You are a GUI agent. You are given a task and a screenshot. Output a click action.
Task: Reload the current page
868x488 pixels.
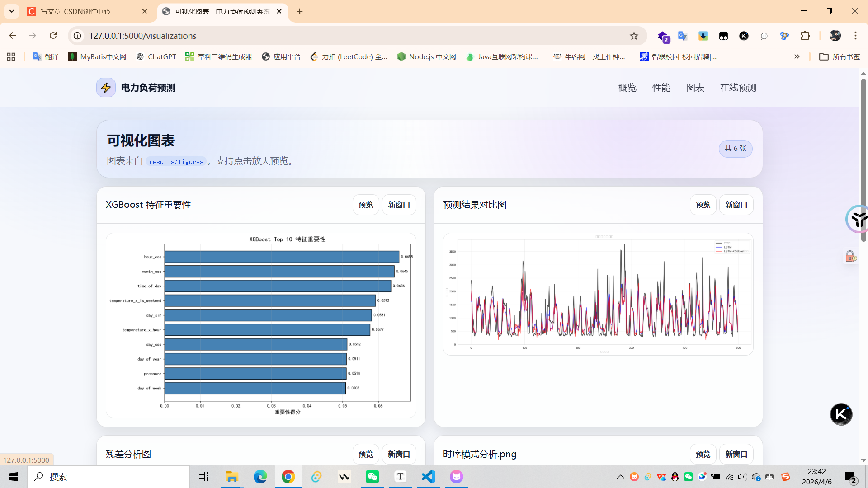pyautogui.click(x=53, y=36)
